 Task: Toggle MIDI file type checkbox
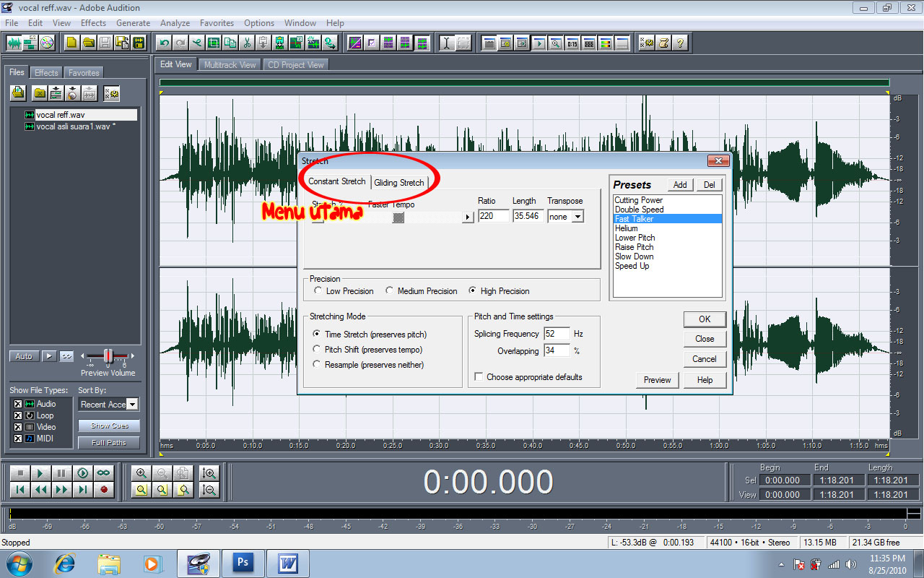[18, 439]
